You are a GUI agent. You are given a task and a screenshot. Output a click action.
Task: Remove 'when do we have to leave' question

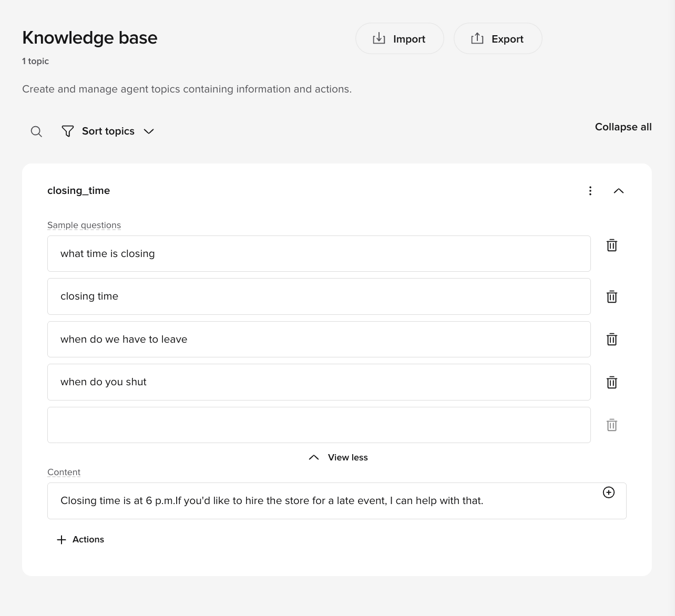tap(611, 340)
